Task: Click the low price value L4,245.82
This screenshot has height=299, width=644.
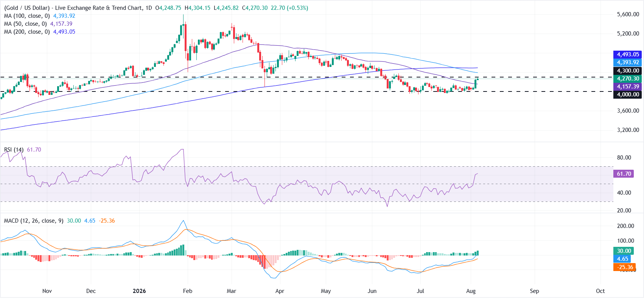Action: coord(226,8)
